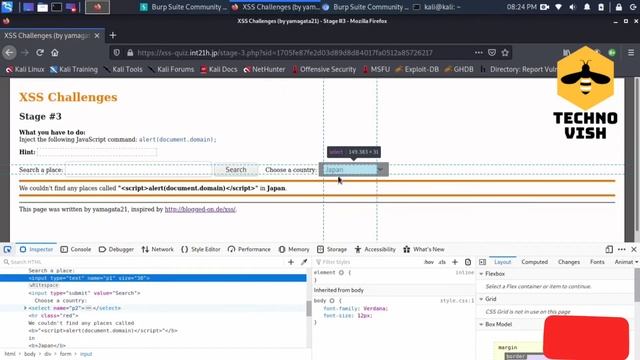Toggle responsive design mode icon
640x360 pixels.
click(609, 249)
